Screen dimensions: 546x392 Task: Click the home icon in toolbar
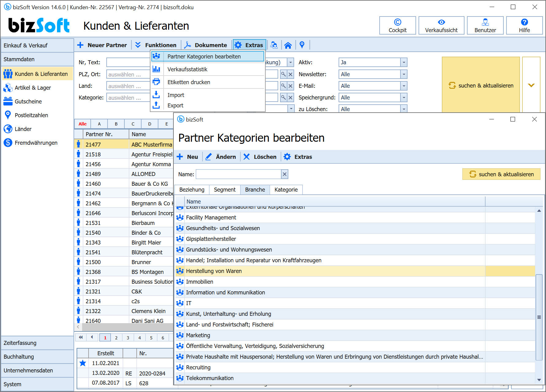coord(288,45)
